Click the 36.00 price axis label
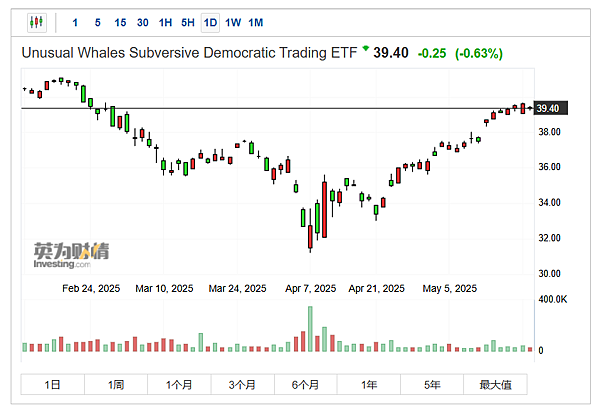This screenshot has height=410, width=600. click(x=549, y=167)
